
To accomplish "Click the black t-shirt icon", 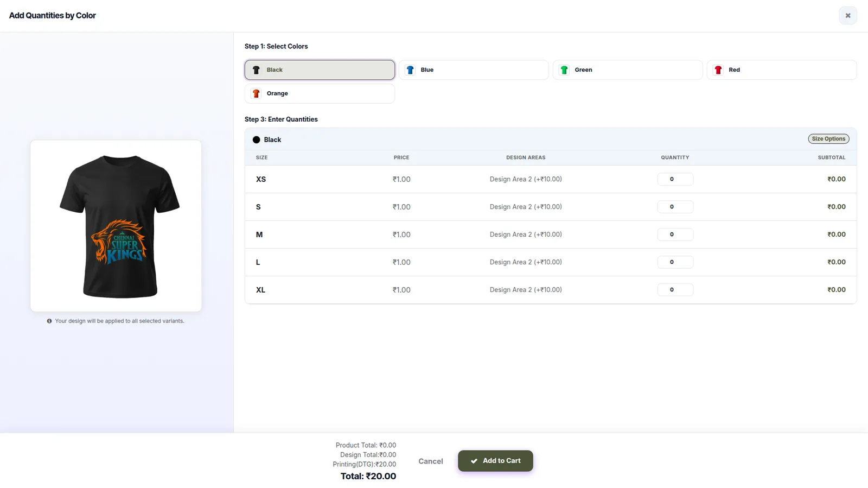I will click(256, 70).
